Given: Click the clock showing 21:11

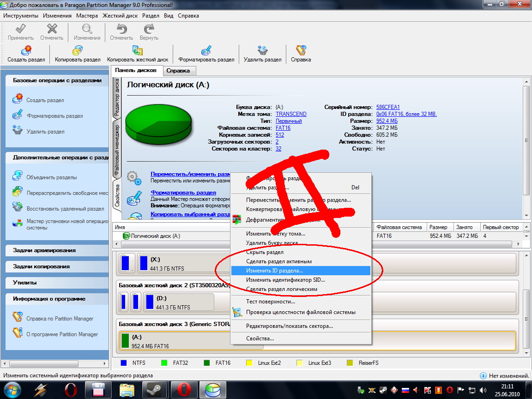Looking at the screenshot, I should pyautogui.click(x=507, y=387).
